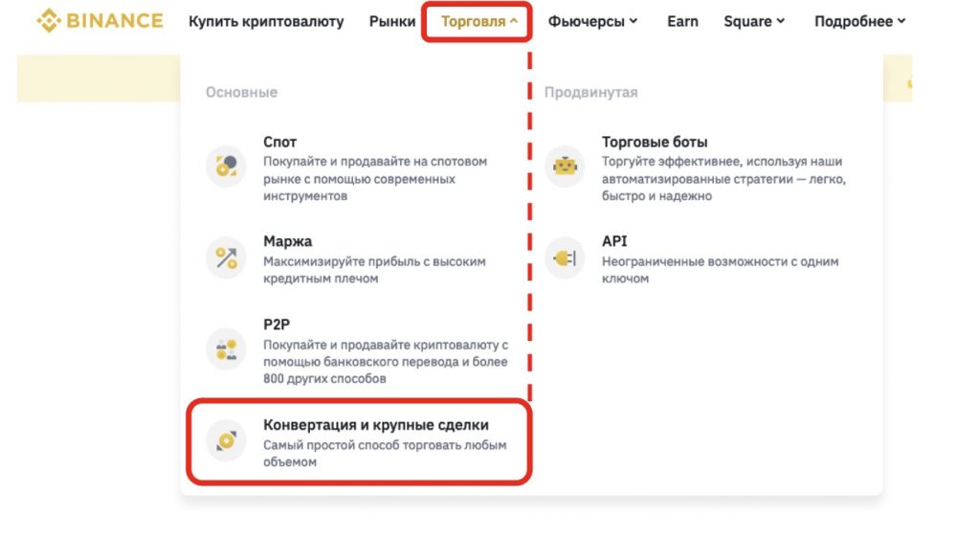This screenshot has width=980, height=539.
Task: Expand the Square dropdown
Action: tap(753, 21)
